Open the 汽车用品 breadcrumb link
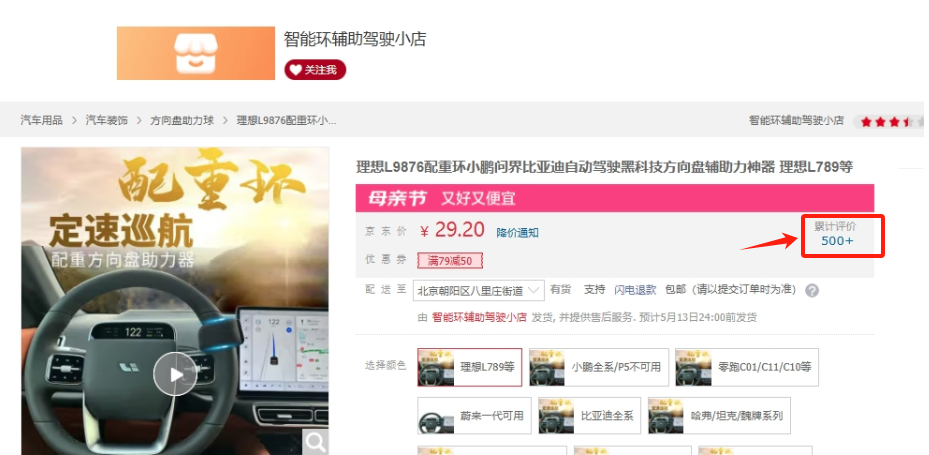Screen dimensions: 929x455 (x=41, y=120)
